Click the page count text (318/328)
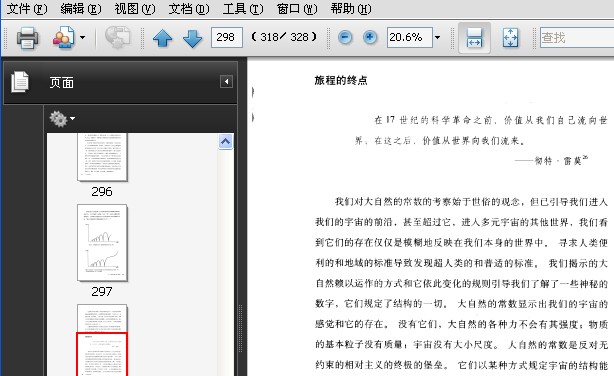614x376 pixels. tap(284, 37)
